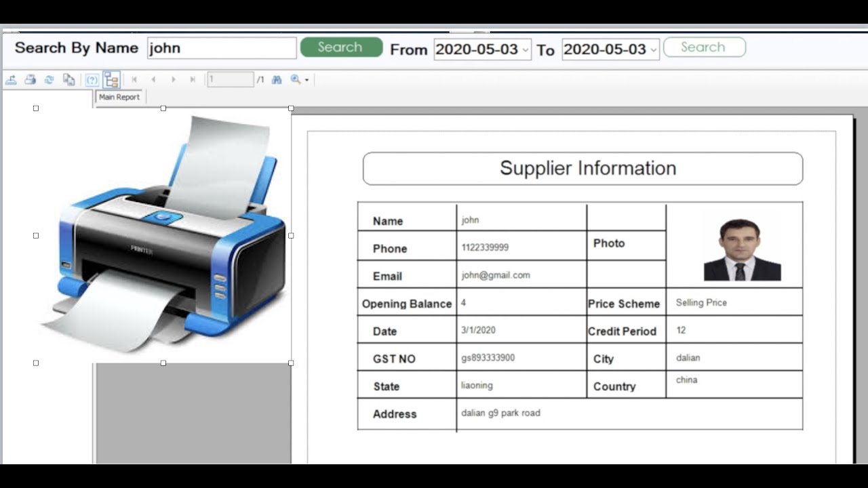This screenshot has width=868, height=488.
Task: Click the Selling Price value
Action: tap(701, 302)
